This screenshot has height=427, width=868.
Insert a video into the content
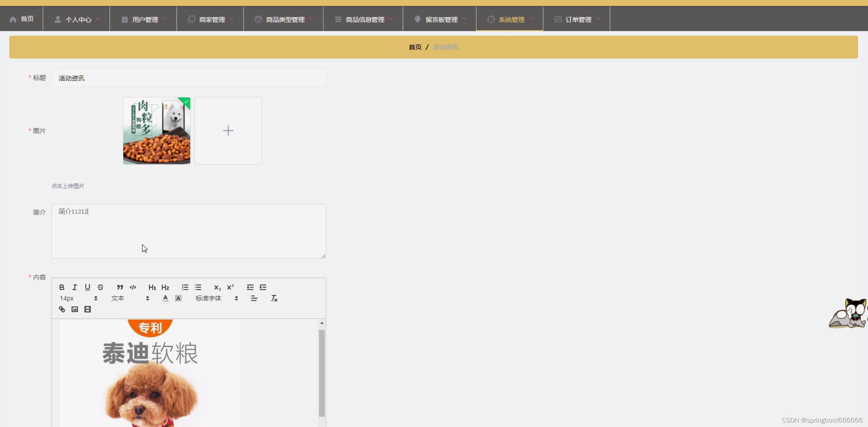click(x=87, y=309)
